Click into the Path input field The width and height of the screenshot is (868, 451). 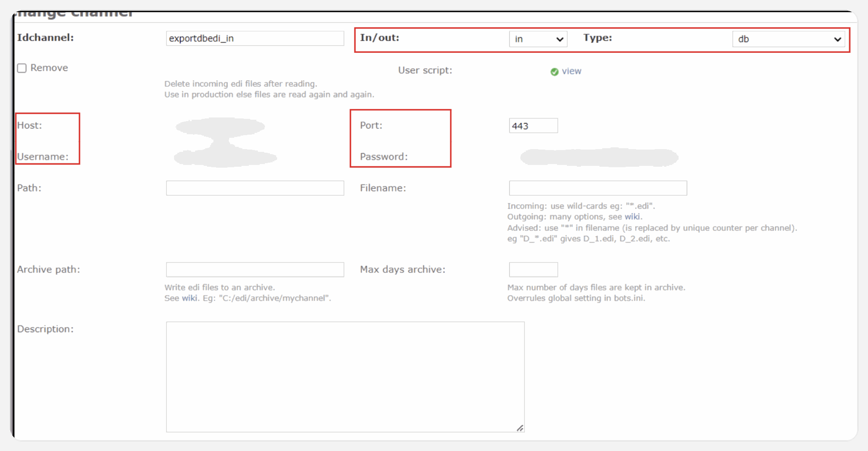coord(255,188)
